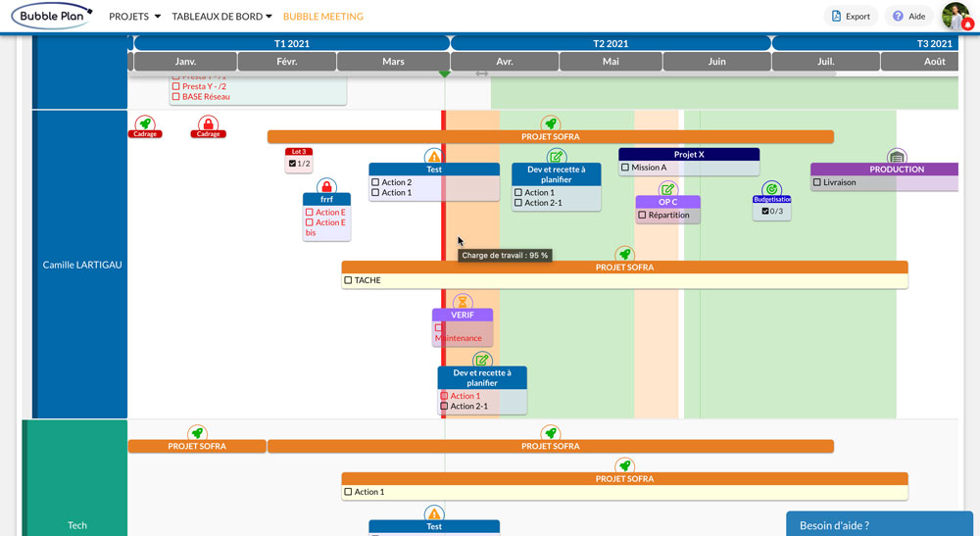Viewport: 980px width, 536px height.
Task: Check Action 1 in Test bubble
Action: [x=375, y=192]
